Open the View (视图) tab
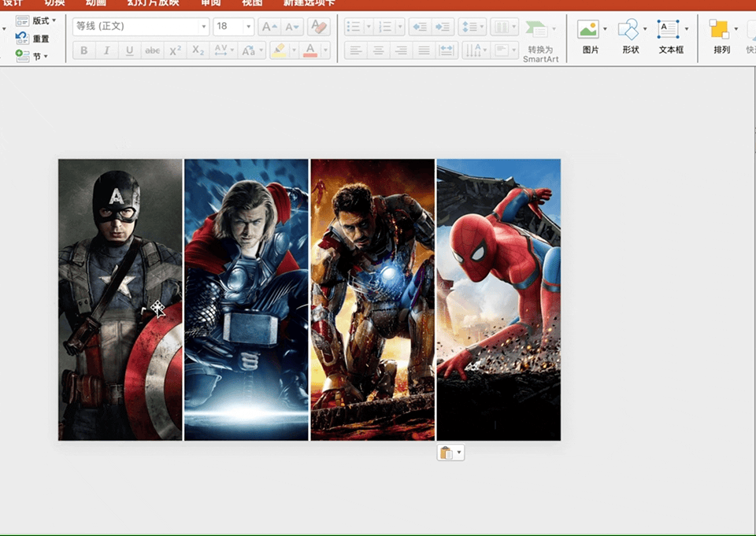This screenshot has width=756, height=536. tap(251, 3)
